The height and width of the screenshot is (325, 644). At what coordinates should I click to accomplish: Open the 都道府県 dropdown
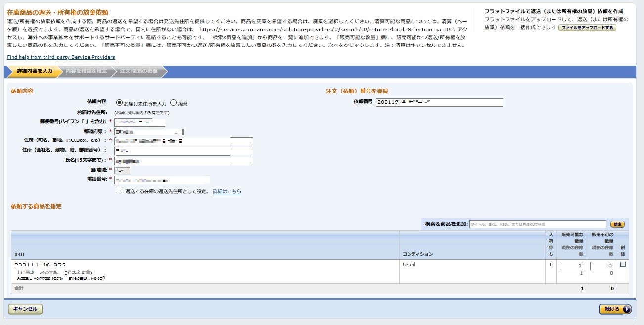(x=149, y=132)
